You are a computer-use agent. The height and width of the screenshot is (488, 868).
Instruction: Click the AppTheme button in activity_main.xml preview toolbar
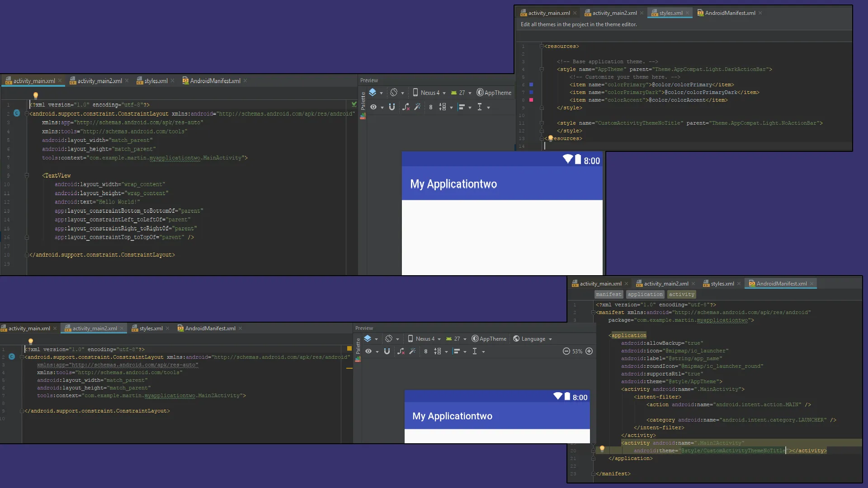coord(494,93)
